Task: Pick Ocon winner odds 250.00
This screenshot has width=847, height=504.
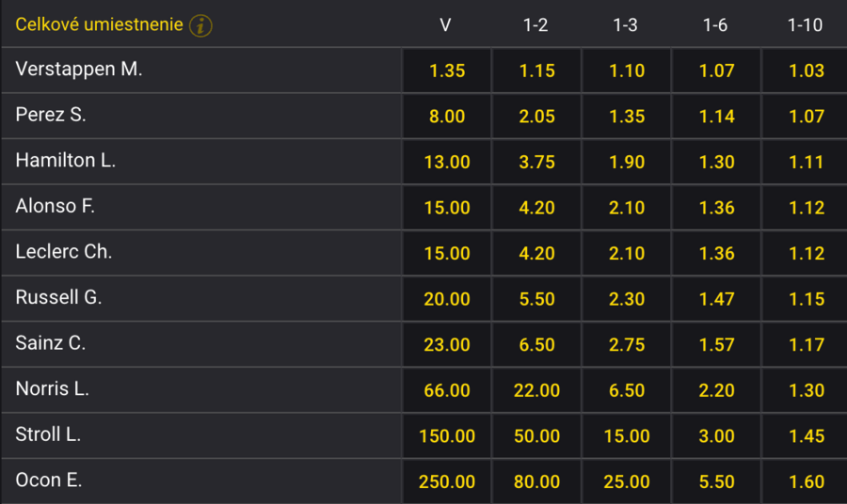Action: click(446, 481)
